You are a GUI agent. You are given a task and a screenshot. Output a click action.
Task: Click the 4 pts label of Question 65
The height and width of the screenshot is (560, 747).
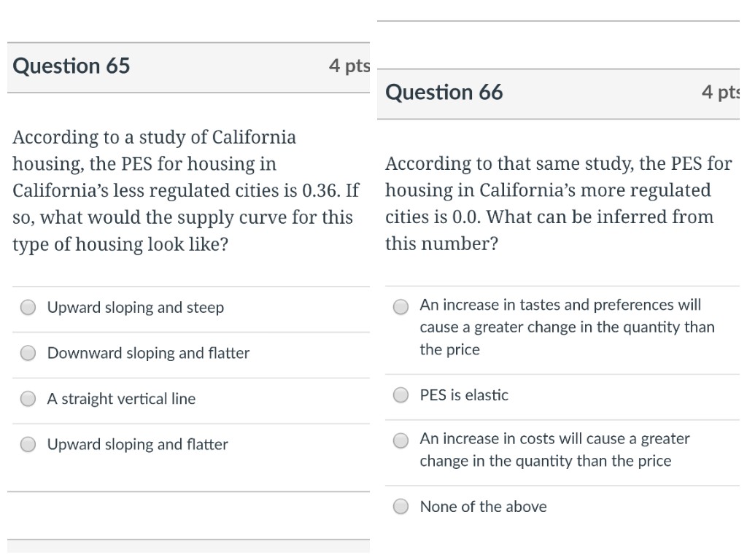pos(349,66)
